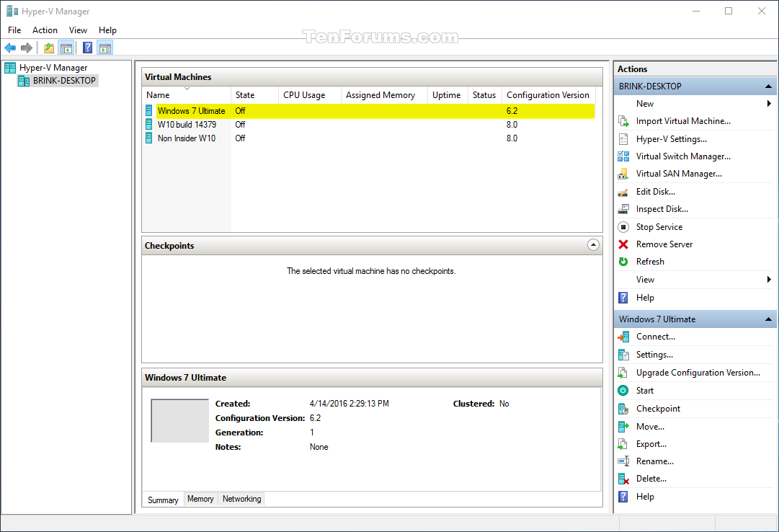Click the Rename icon in Actions
This screenshot has height=532, width=779.
[623, 461]
